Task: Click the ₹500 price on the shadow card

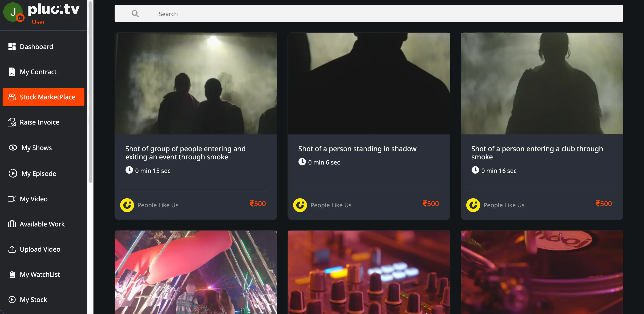Action: point(431,204)
